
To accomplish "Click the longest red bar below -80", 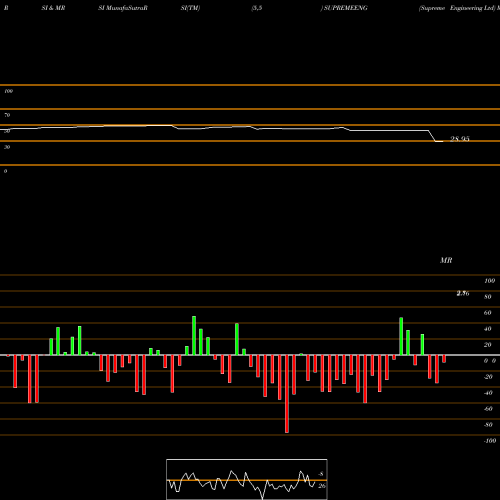I will point(287,394).
